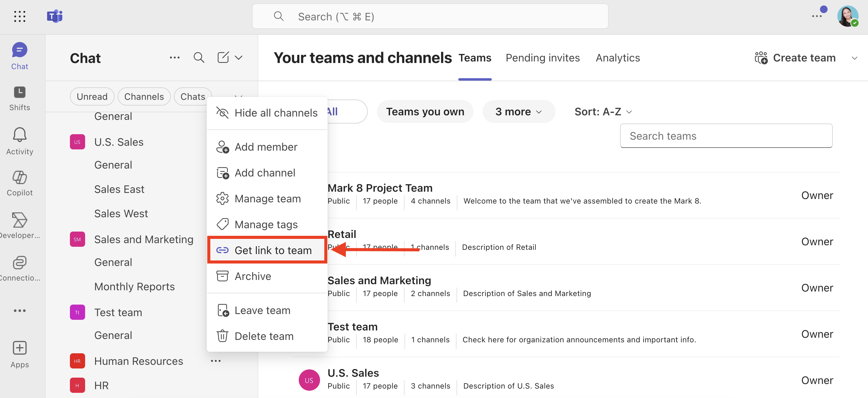Click the Search teams input field
The image size is (868, 398).
click(726, 136)
